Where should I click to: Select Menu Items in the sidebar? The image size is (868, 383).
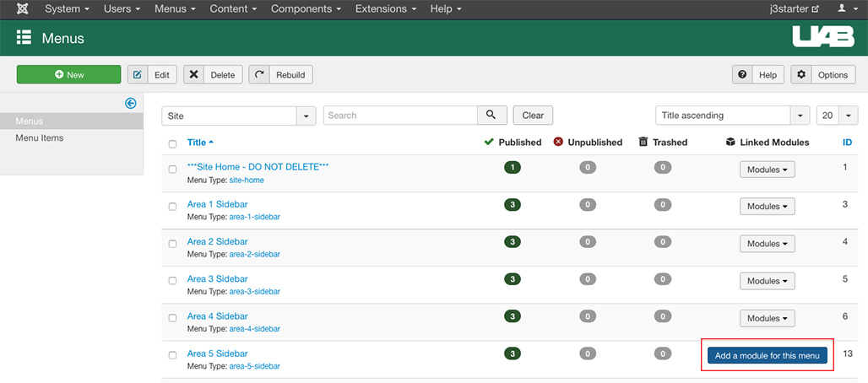(x=40, y=138)
